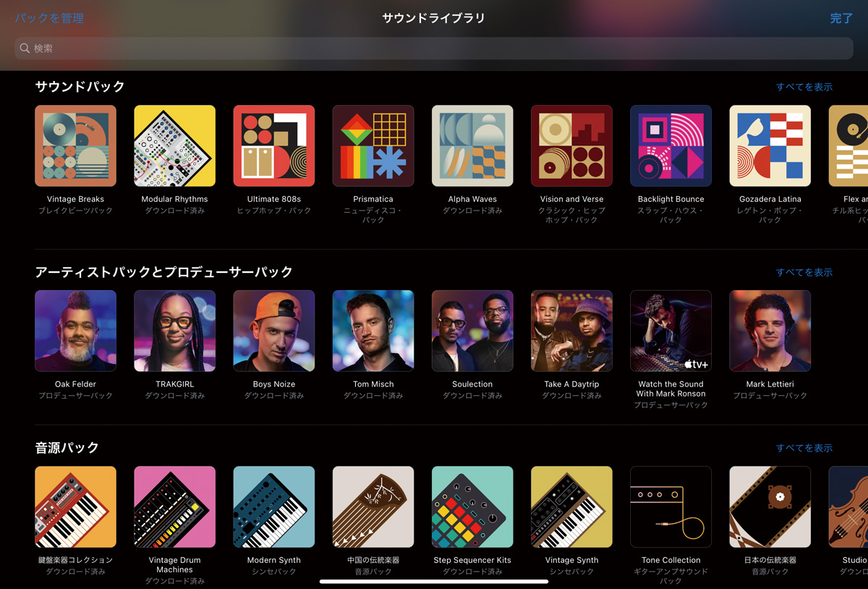Image resolution: width=868 pixels, height=589 pixels.
Task: Select the Ultimate 808s pack icon
Action: [x=273, y=145]
